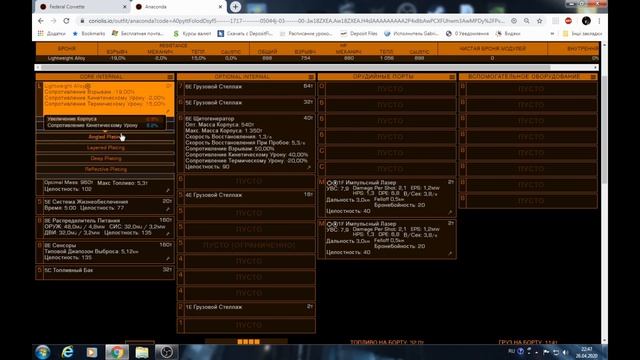Select the 8E Сенсоры core slot
This screenshot has width=640, height=360.
click(x=105, y=252)
